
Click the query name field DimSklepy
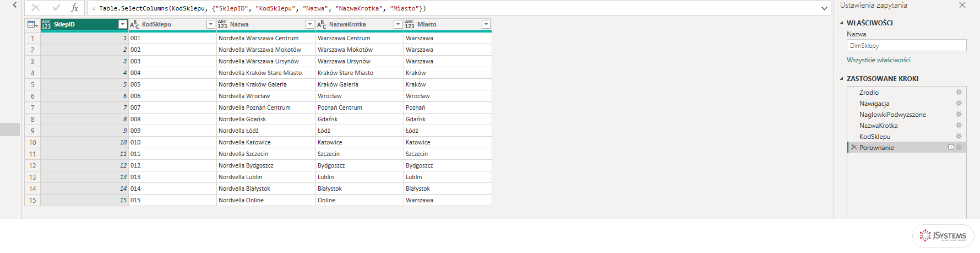point(906,46)
